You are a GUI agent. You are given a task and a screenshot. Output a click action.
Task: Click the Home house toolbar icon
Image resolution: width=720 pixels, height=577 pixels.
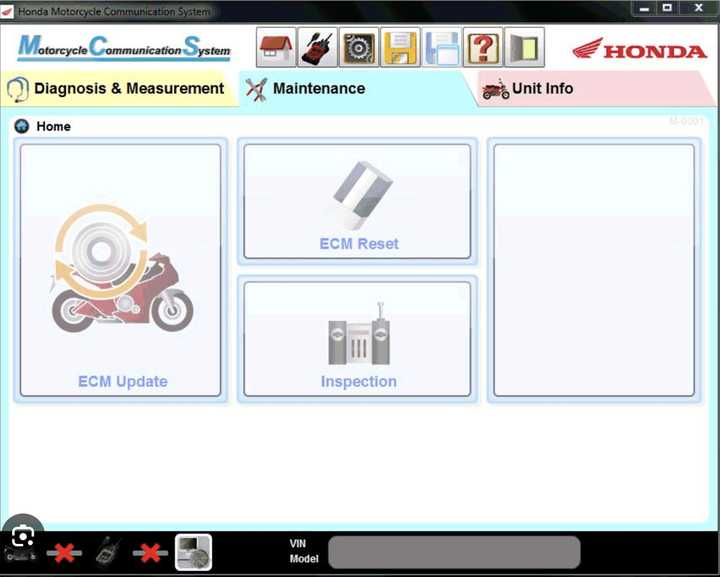(x=276, y=47)
